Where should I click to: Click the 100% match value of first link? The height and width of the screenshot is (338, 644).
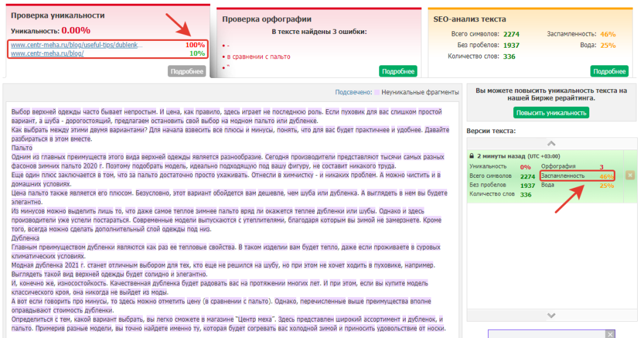[x=195, y=45]
